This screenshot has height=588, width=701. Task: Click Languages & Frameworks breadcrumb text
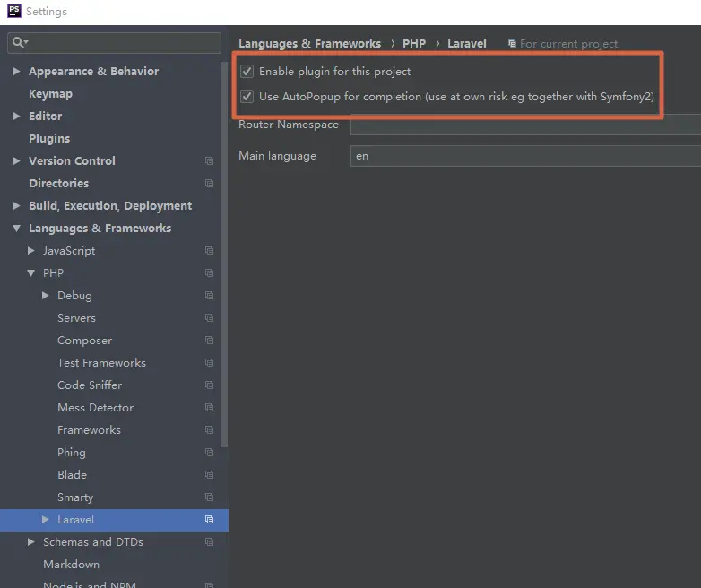click(309, 44)
